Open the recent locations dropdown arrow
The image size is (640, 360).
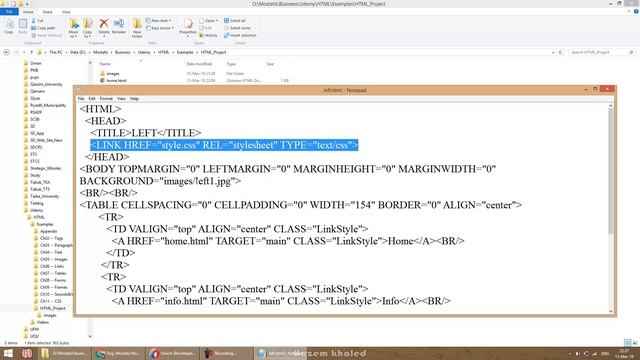click(x=24, y=52)
